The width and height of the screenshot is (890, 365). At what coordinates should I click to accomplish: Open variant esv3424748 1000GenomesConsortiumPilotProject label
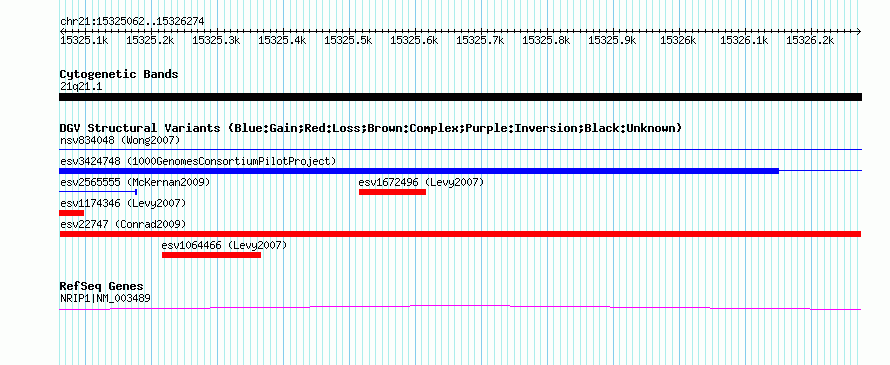pos(198,161)
